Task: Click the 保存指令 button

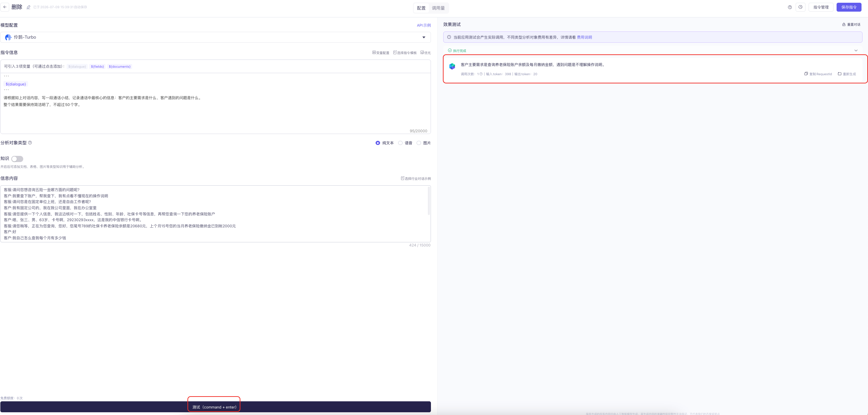Action: pyautogui.click(x=849, y=7)
